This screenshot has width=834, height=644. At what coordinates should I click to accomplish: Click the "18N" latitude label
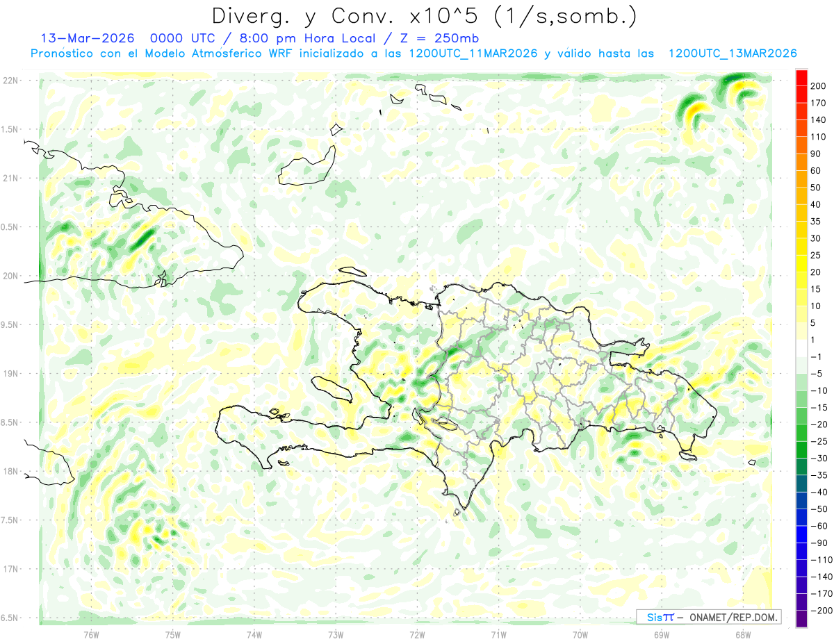tap(11, 471)
